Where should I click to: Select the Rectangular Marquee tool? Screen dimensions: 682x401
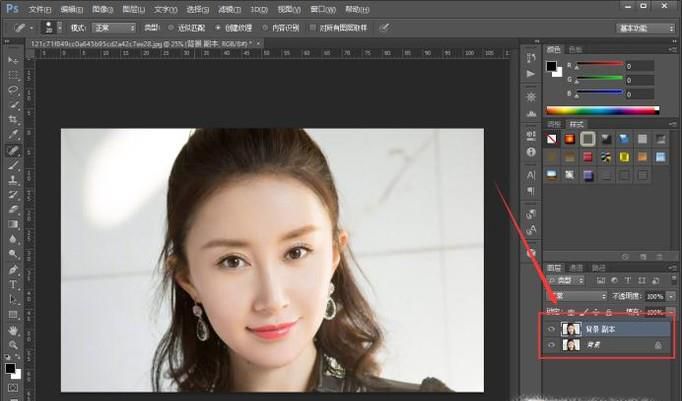pos(13,75)
